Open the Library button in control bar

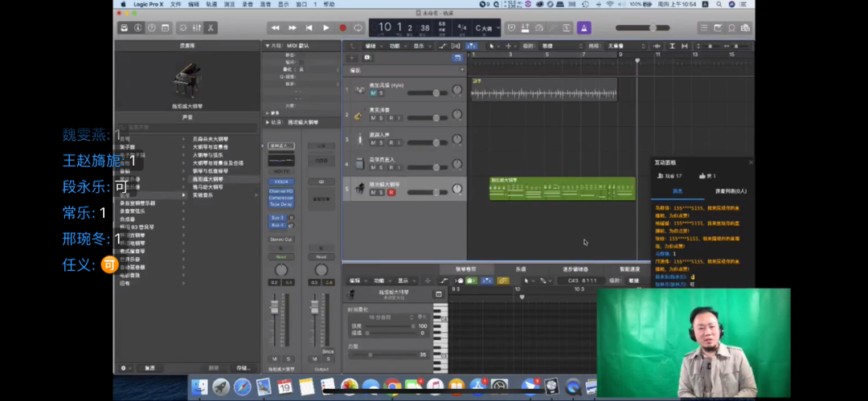pyautogui.click(x=124, y=27)
